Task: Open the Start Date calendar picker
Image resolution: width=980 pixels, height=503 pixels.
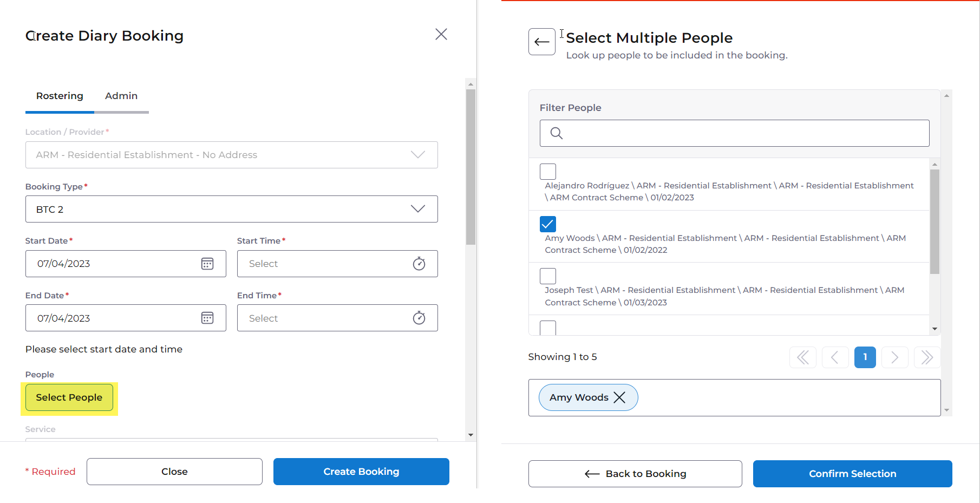Action: click(x=207, y=264)
